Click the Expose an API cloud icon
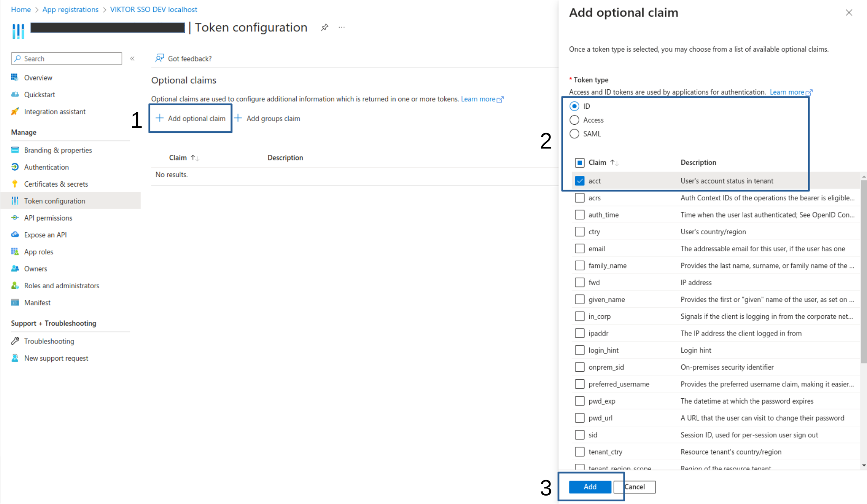The width and height of the screenshot is (867, 504). 15,235
